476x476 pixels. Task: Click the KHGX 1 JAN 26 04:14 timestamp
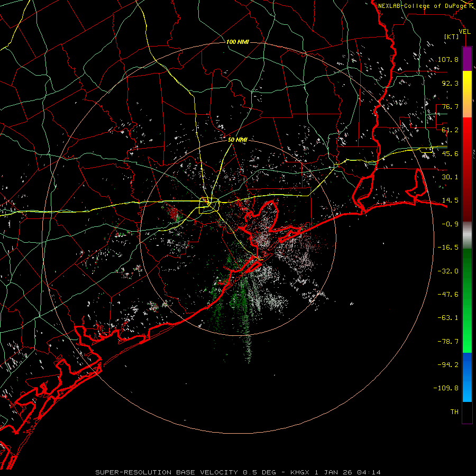coord(335,472)
